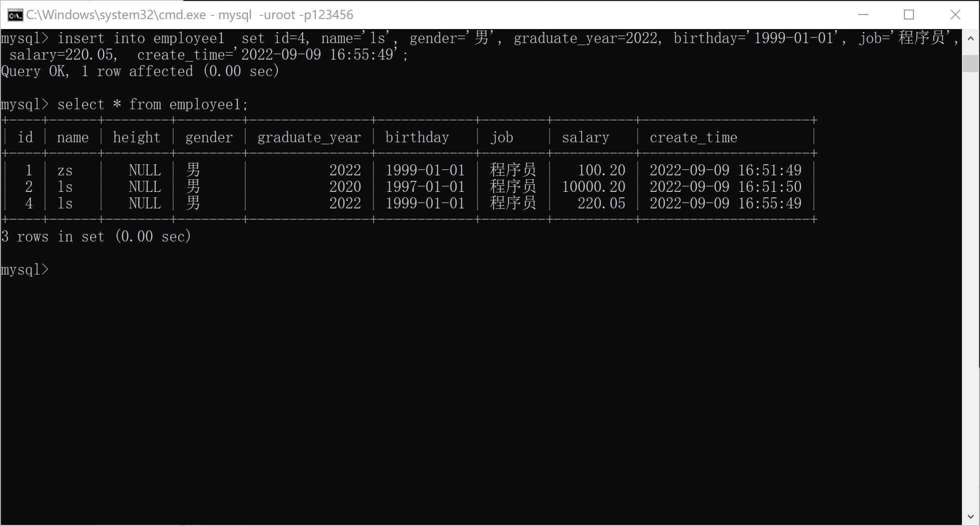Minimize the cmd.exe window
The height and width of the screenshot is (526, 980).
[863, 15]
